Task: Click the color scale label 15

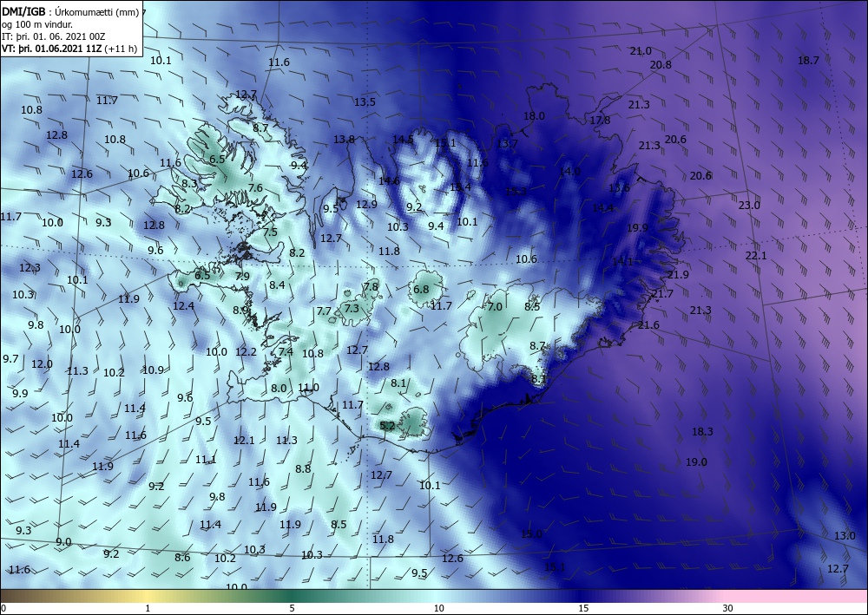Action: pyautogui.click(x=583, y=608)
